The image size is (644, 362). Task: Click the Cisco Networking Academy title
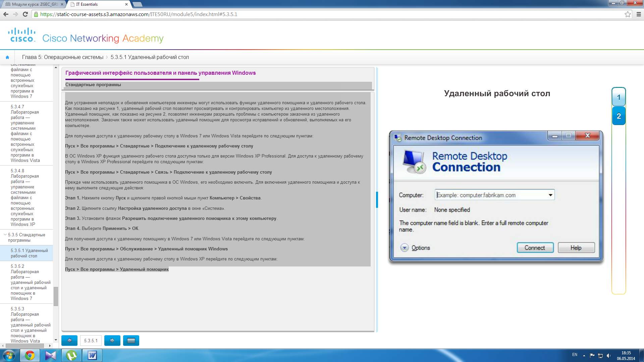click(103, 39)
